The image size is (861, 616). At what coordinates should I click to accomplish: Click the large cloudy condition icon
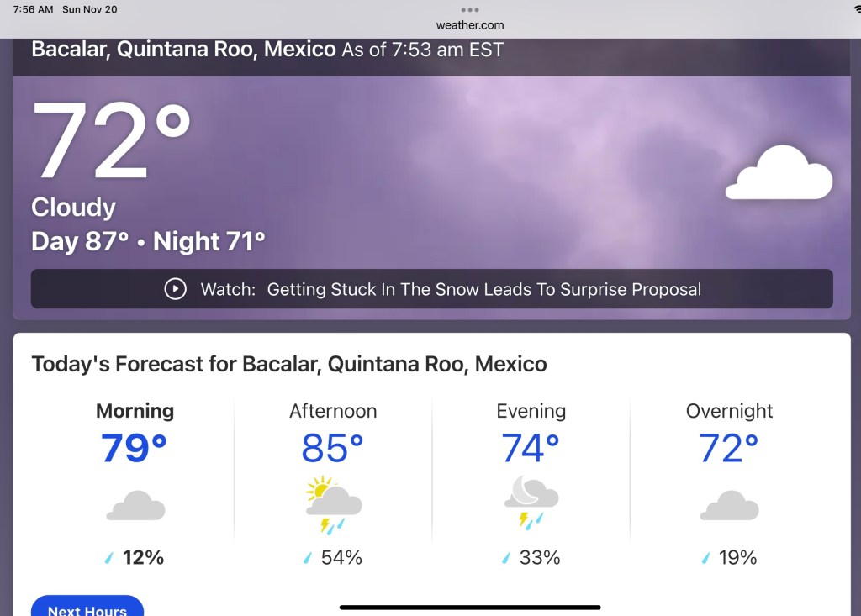point(779,172)
